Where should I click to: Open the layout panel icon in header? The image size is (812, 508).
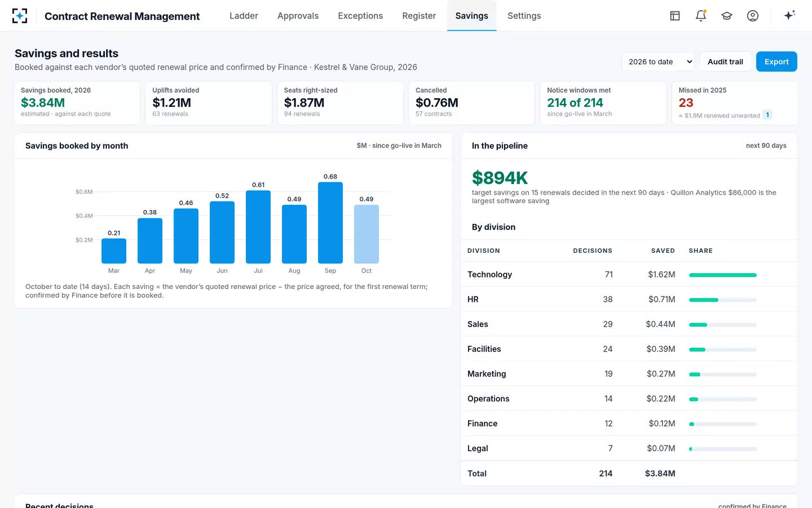point(675,16)
